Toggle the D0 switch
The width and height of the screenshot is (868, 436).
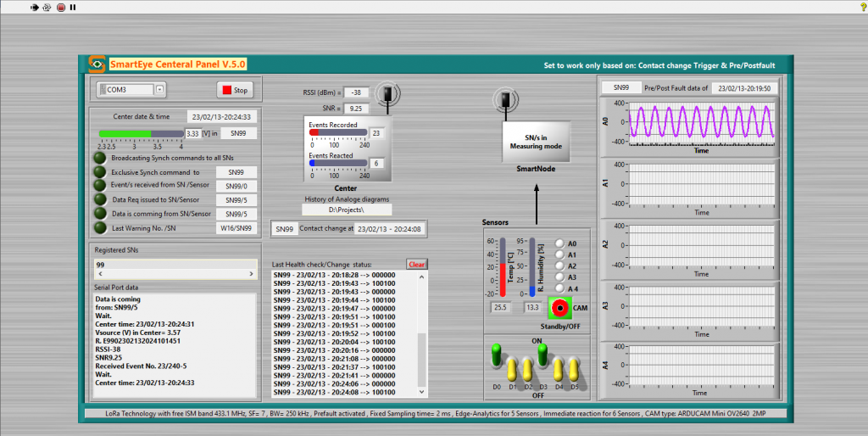point(497,355)
